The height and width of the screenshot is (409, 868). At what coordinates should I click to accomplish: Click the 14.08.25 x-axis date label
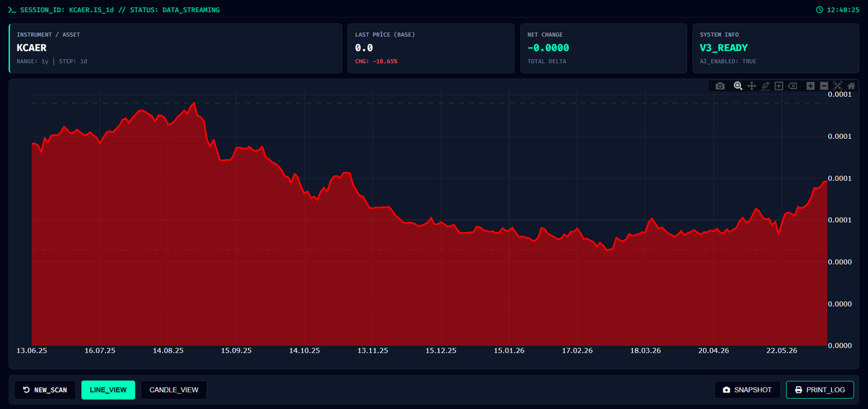[168, 350]
